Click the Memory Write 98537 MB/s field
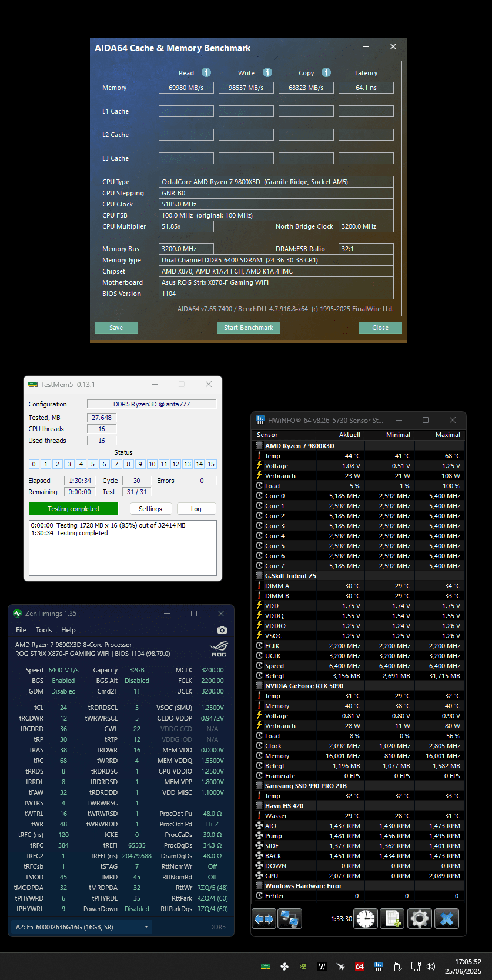The image size is (492, 980). coord(246,88)
